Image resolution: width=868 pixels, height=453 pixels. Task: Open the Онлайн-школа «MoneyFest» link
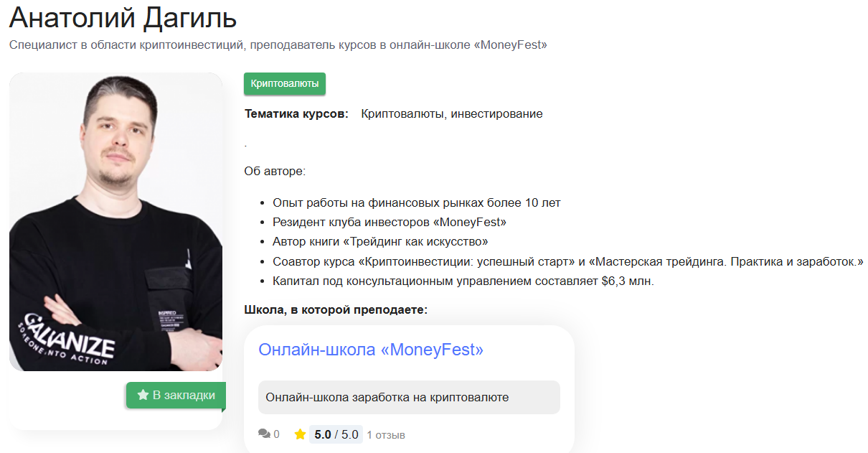[x=371, y=350]
